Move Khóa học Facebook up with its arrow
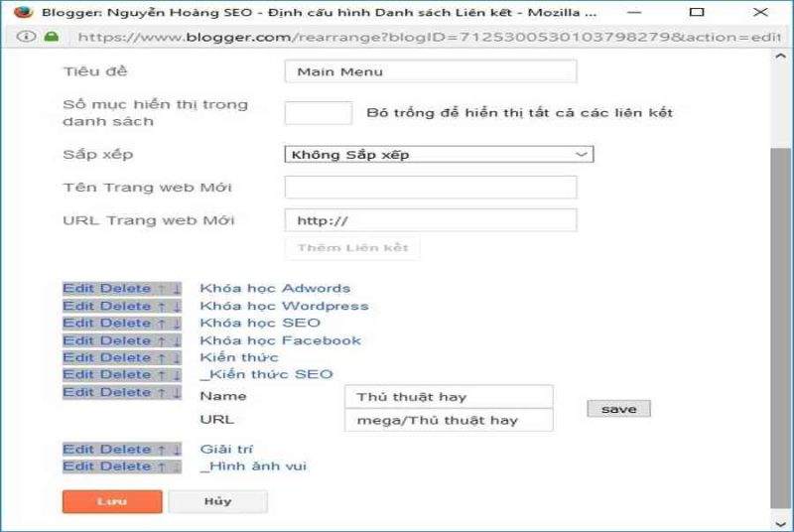Screen dimensions: 794x532 point(162,340)
